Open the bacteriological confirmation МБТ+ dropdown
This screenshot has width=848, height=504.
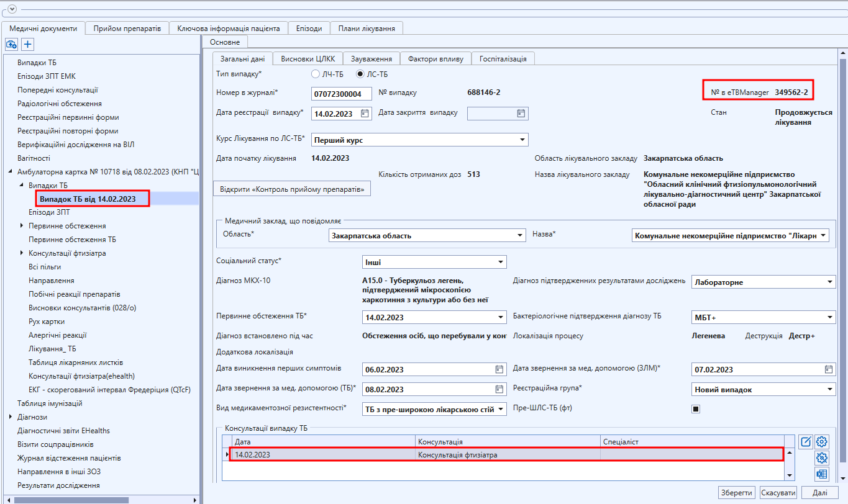tap(831, 318)
